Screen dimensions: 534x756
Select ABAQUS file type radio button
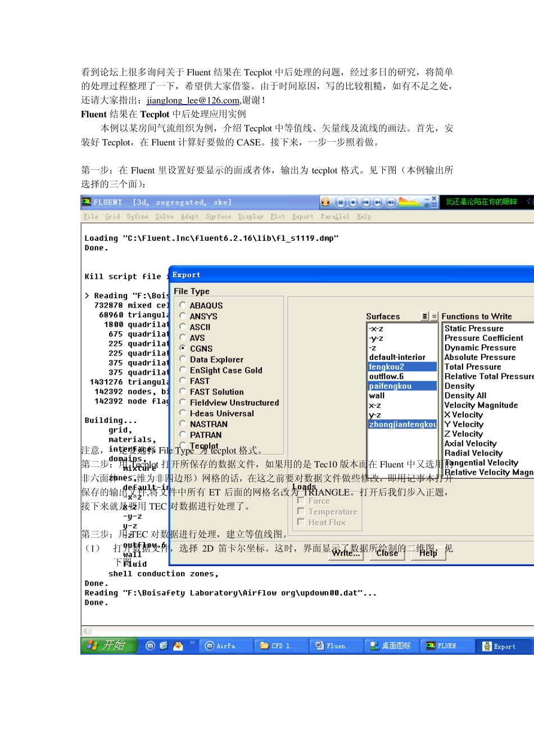183,305
